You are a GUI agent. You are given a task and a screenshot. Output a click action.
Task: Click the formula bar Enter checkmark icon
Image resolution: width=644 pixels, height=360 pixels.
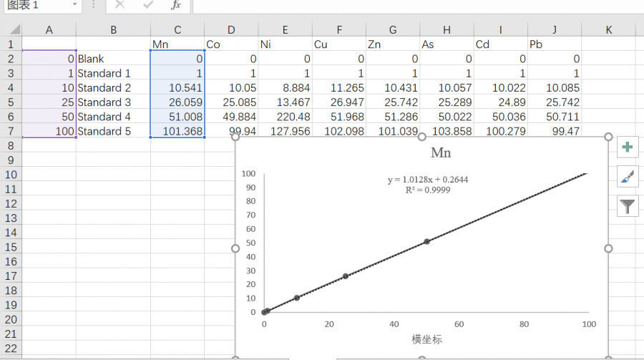(x=148, y=5)
